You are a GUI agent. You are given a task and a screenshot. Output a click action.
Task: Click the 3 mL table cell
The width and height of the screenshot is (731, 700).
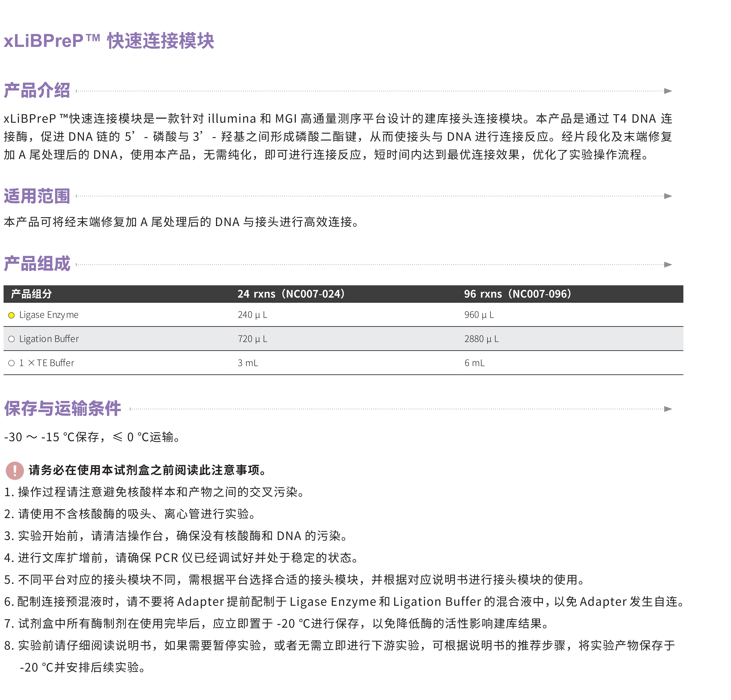[248, 363]
